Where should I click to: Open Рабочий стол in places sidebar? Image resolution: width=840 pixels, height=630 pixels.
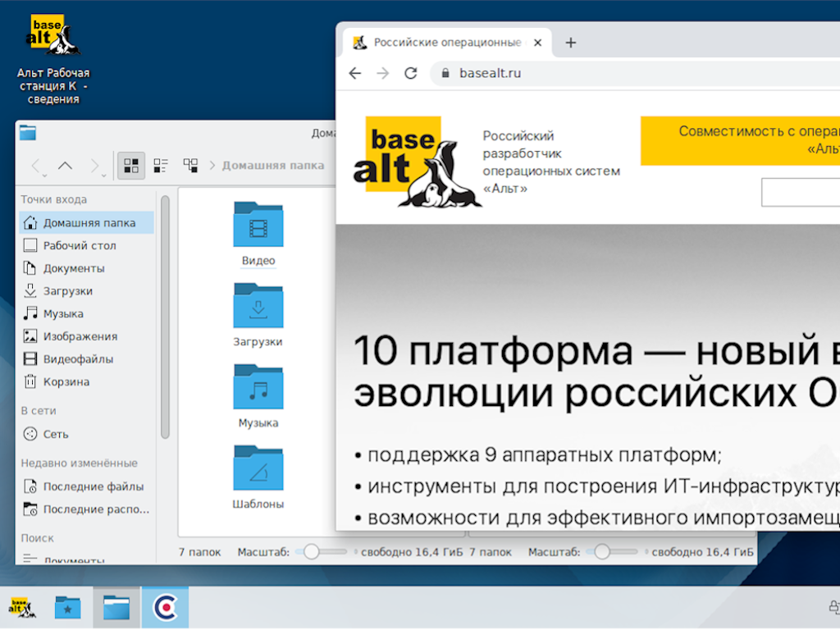(87, 245)
